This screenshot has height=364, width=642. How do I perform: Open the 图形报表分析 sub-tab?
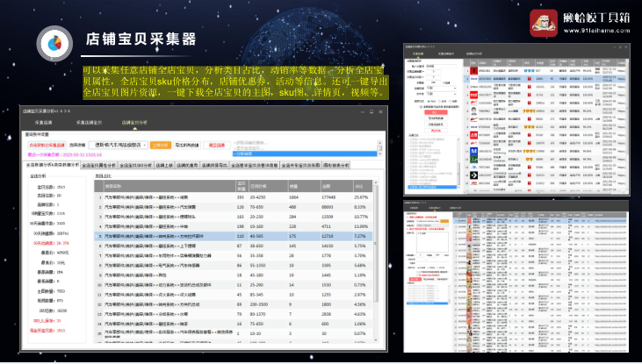pos(336,166)
